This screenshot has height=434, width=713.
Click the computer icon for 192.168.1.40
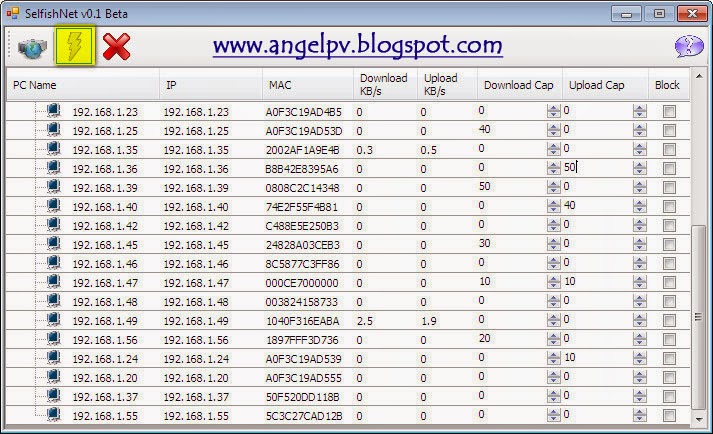pyautogui.click(x=54, y=206)
